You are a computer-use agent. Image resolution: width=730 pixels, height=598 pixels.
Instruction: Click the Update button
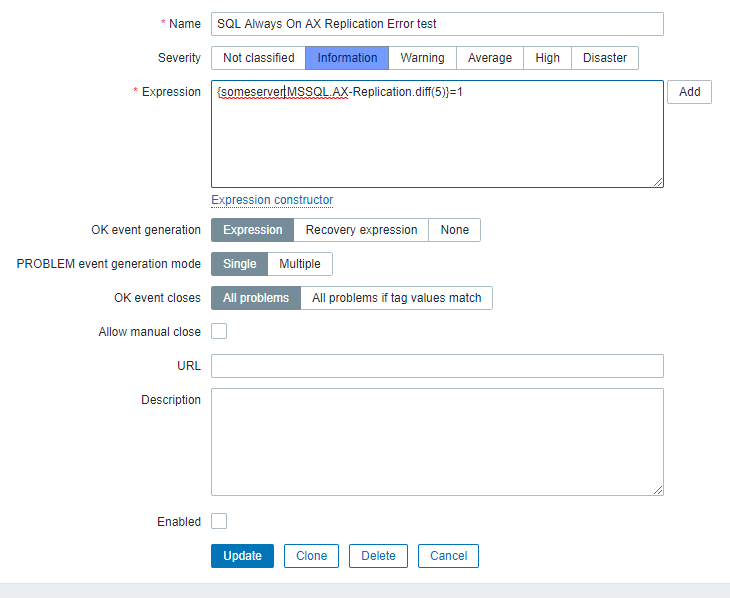(x=242, y=556)
